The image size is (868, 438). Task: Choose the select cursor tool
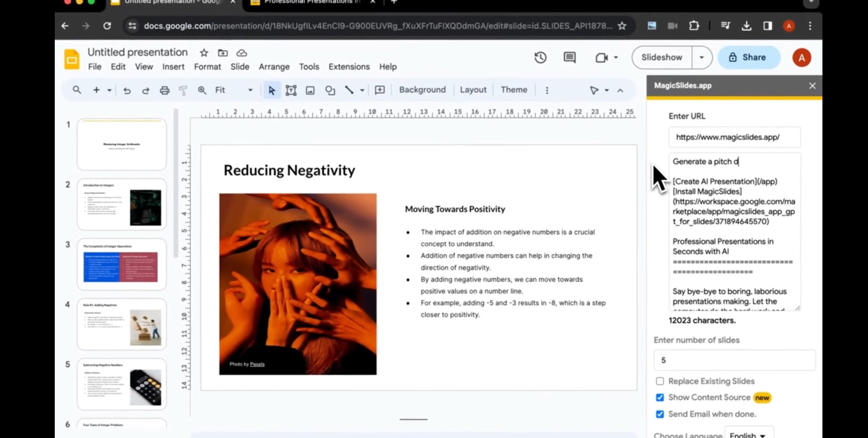(x=272, y=90)
